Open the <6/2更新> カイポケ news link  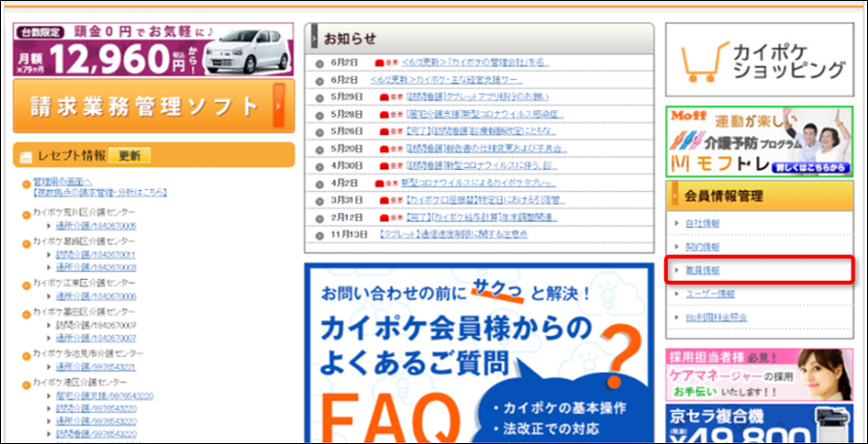point(446,80)
